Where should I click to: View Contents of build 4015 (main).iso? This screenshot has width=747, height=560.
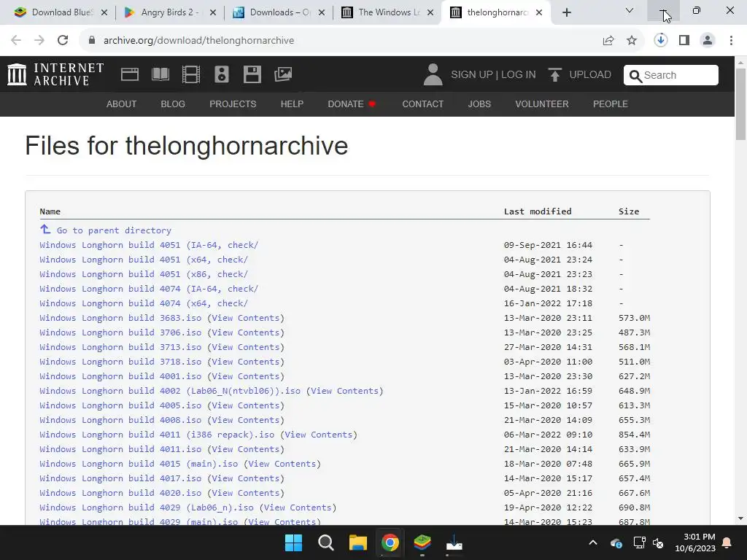282,464
